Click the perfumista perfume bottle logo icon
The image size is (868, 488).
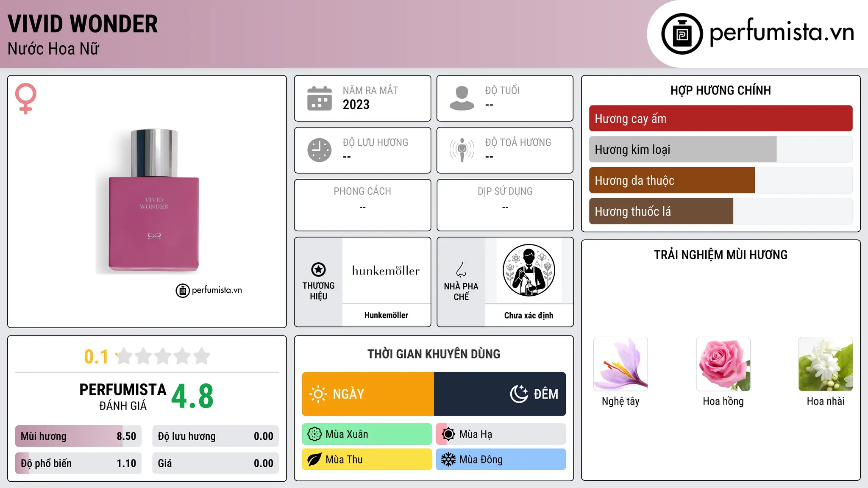click(682, 34)
